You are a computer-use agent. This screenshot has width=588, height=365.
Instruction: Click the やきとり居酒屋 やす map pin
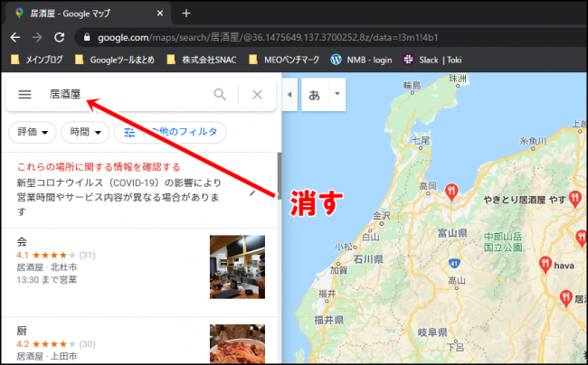click(574, 199)
